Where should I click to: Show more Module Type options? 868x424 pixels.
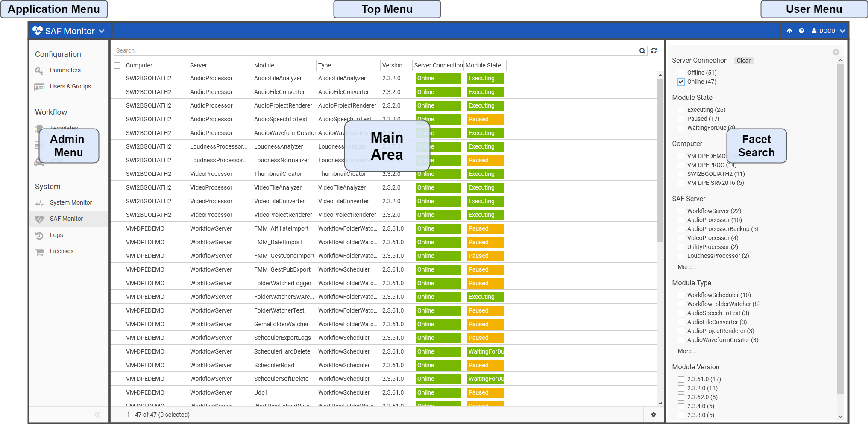point(686,351)
